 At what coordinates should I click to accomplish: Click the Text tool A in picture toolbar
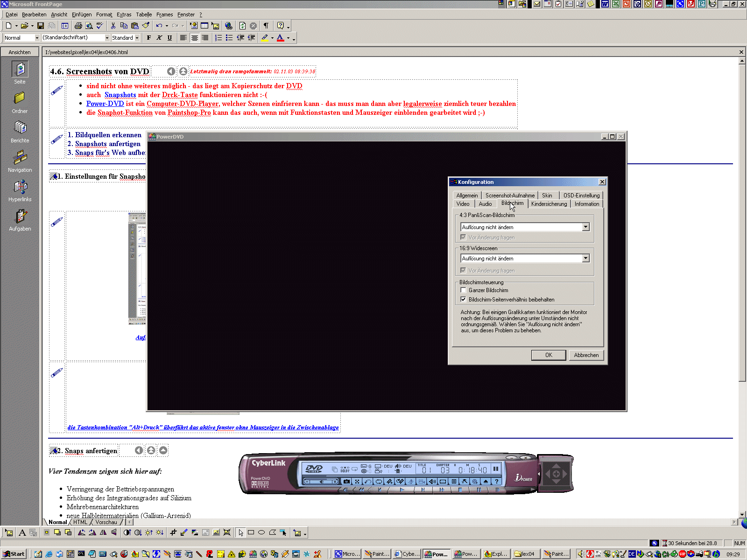(22, 532)
